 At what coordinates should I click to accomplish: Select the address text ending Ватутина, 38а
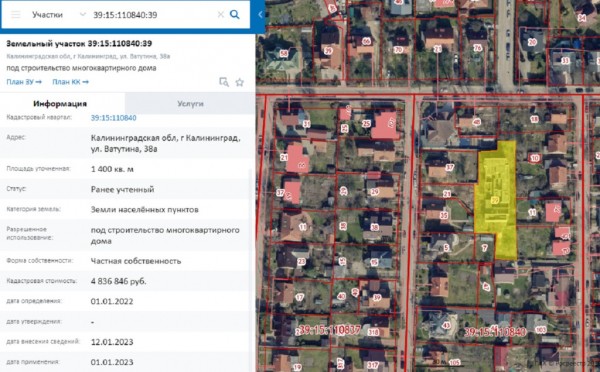[165, 144]
